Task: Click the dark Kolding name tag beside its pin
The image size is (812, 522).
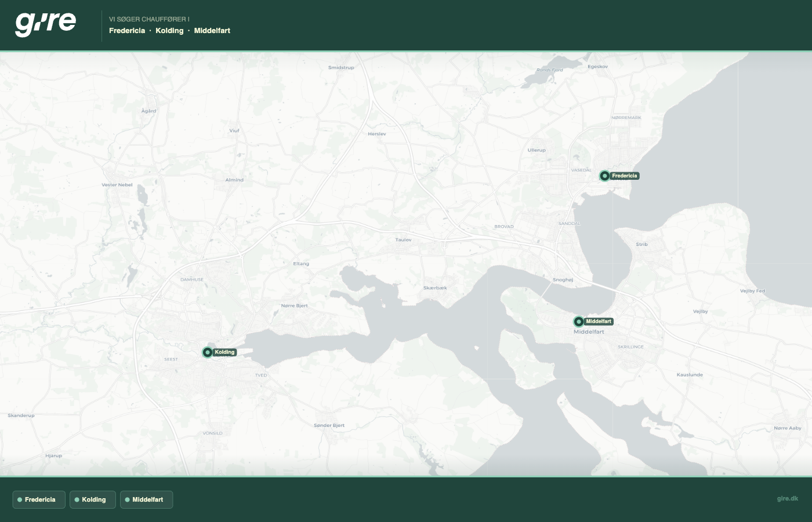Action: [224, 352]
